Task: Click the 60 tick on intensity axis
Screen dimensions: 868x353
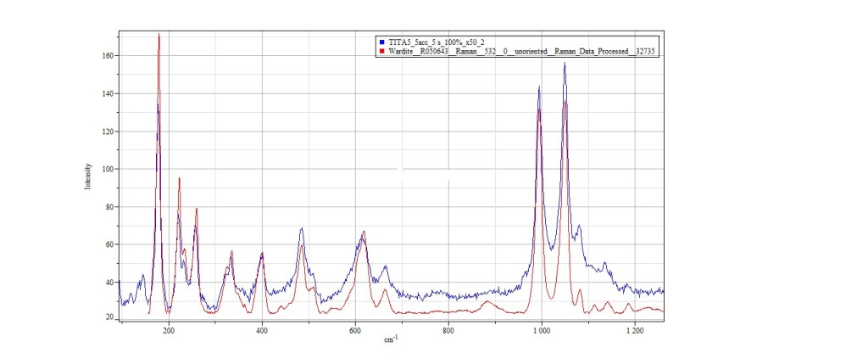Action: pyautogui.click(x=110, y=244)
